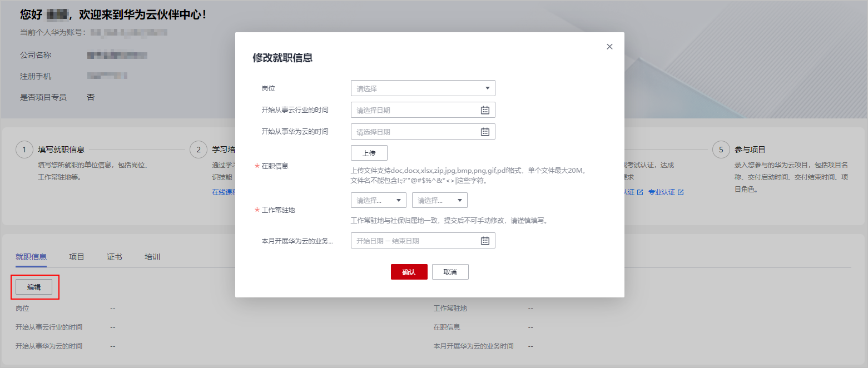
Task: Click the 是否项目专员 label
Action: coord(43,97)
